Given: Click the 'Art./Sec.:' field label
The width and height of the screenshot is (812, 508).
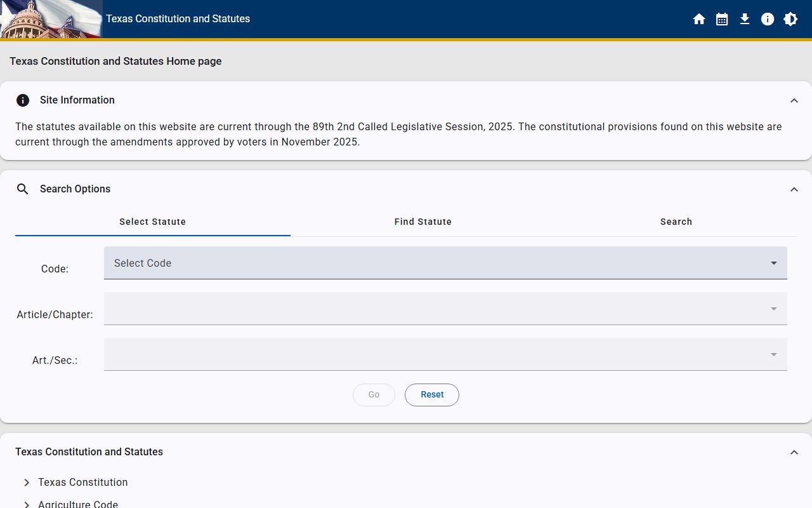Looking at the screenshot, I should pos(55,360).
